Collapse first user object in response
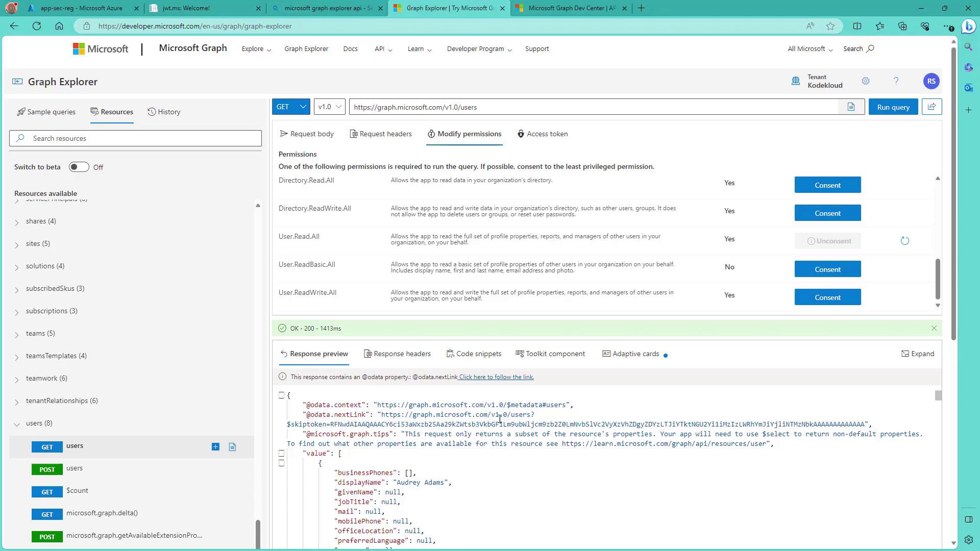This screenshot has height=551, width=980. click(281, 463)
